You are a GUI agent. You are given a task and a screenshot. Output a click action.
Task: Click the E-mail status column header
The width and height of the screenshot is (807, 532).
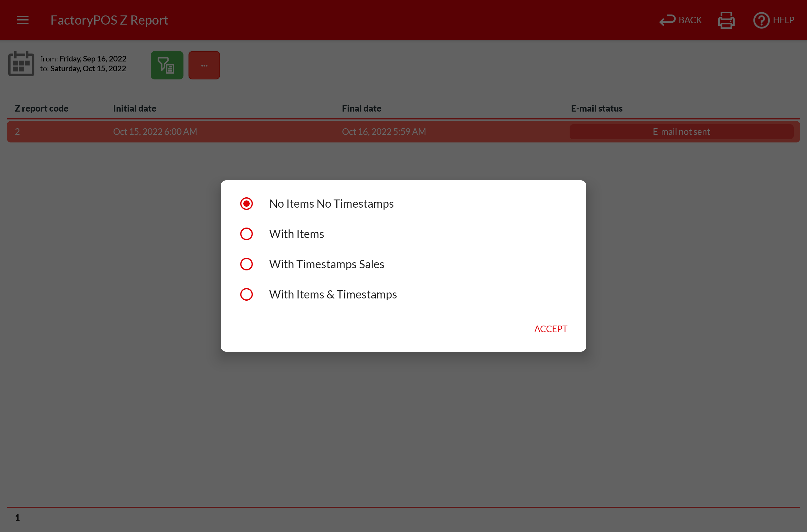(596, 108)
